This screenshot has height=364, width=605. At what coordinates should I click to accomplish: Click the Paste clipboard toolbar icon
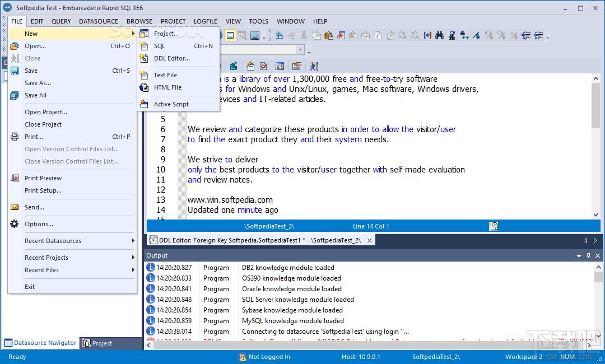[x=328, y=35]
